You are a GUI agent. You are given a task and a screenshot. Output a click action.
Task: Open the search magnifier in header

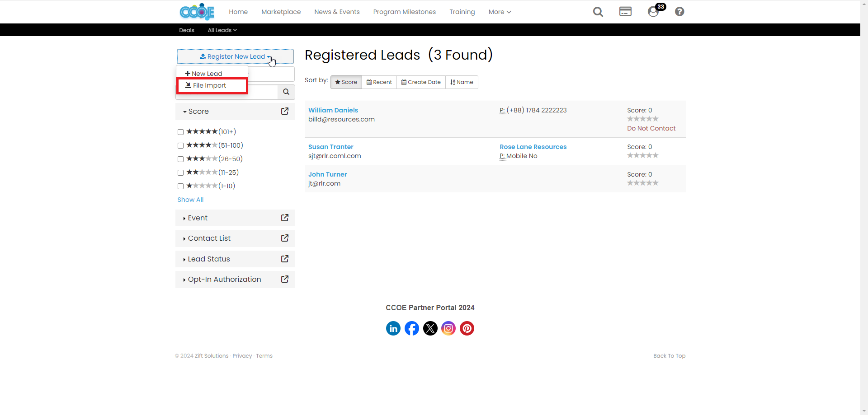pos(598,12)
